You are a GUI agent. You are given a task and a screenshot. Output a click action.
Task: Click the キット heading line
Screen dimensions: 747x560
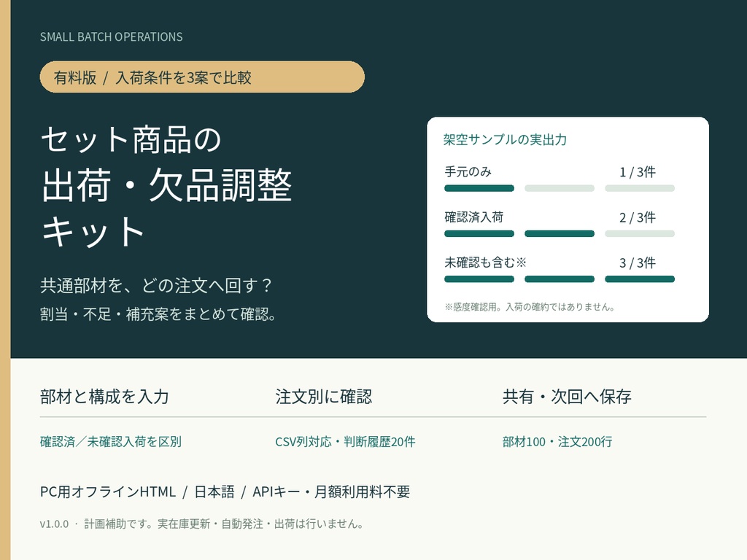point(93,231)
